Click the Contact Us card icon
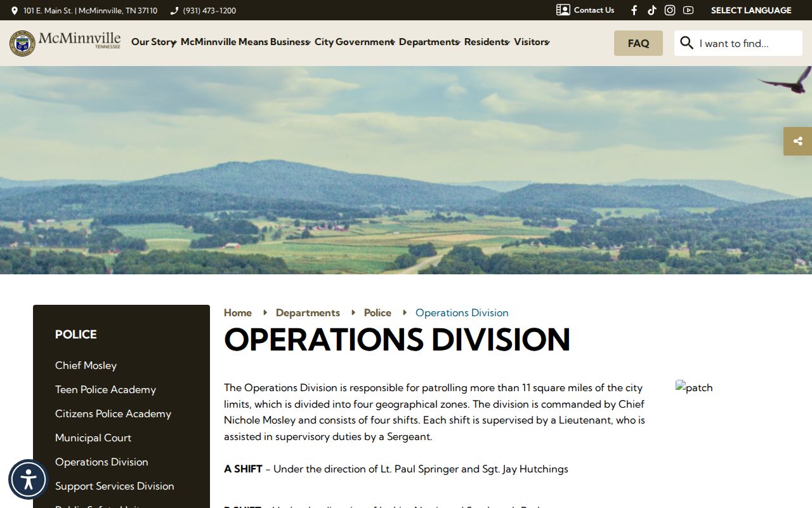This screenshot has height=508, width=812. pyautogui.click(x=563, y=10)
